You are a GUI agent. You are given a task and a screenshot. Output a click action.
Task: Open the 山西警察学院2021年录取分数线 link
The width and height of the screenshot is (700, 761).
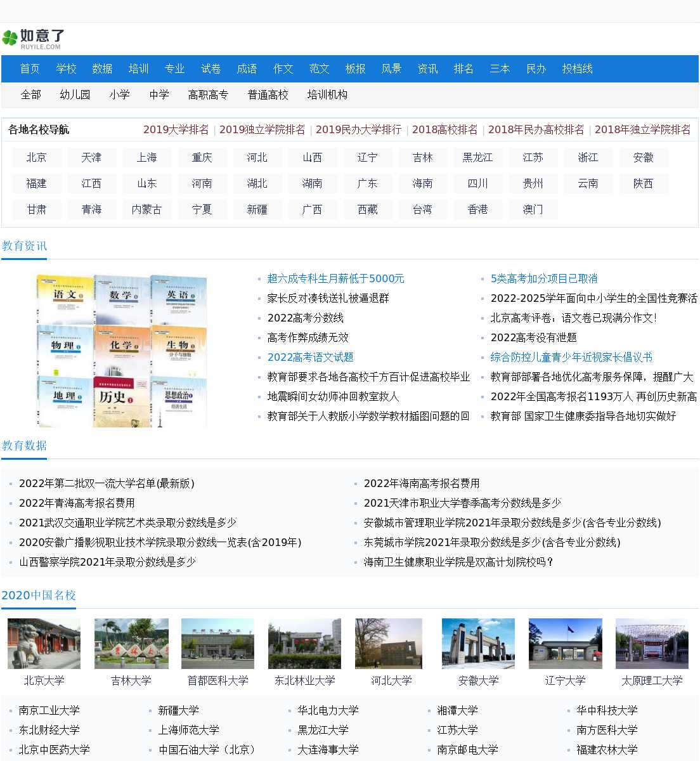coord(107,562)
